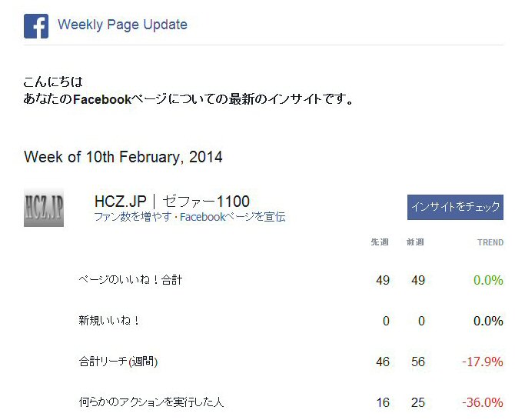Select the 前週 column header
This screenshot has width=515, height=420.
415,242
